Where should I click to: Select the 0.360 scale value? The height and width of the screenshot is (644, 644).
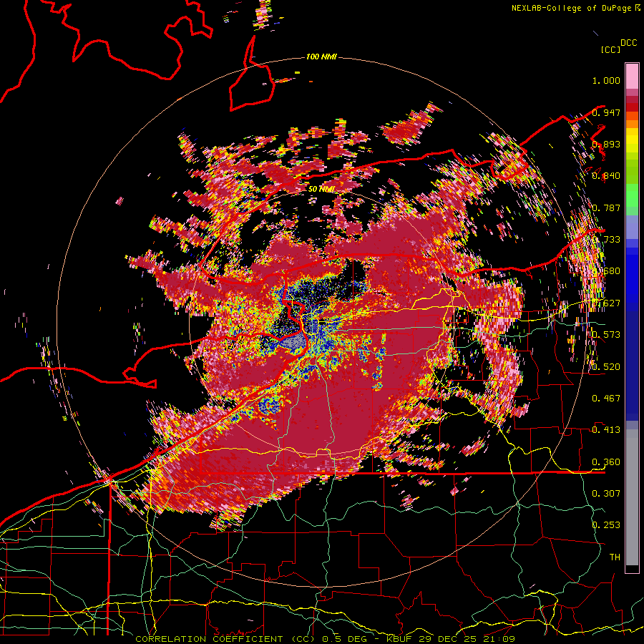(606, 462)
